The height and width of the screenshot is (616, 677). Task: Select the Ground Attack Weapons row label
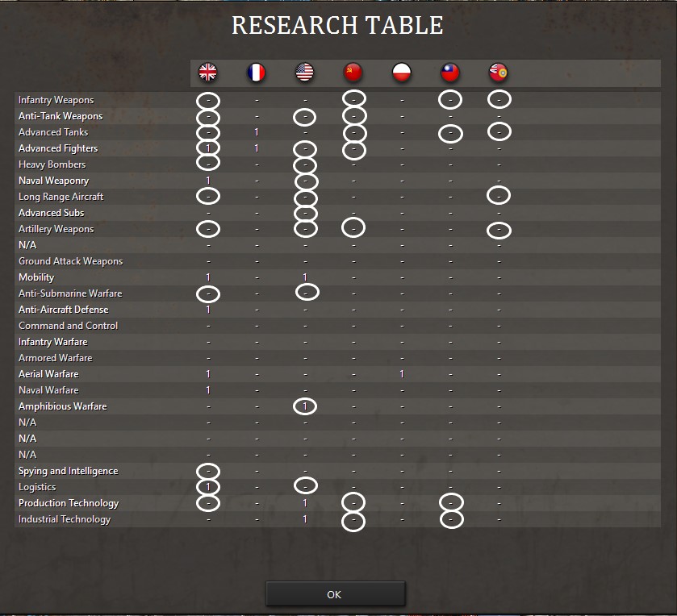pos(70,261)
